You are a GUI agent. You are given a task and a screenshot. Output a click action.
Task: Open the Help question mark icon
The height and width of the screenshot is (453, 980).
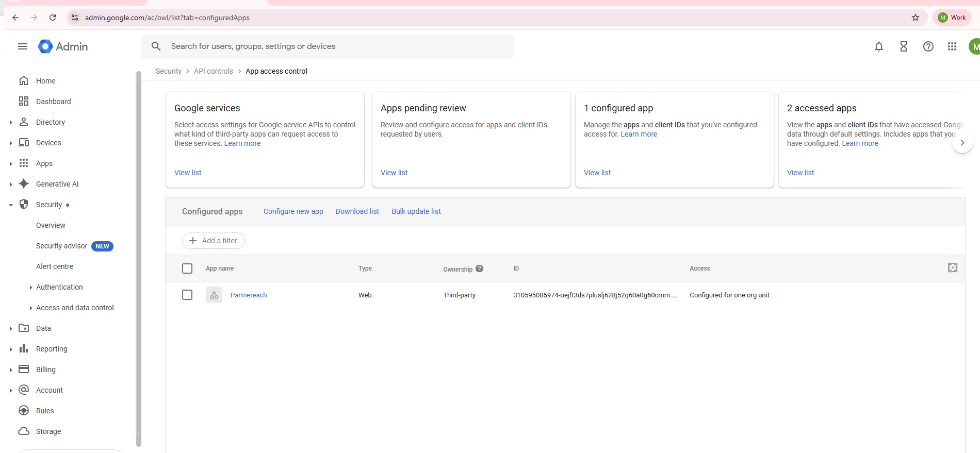point(928,46)
